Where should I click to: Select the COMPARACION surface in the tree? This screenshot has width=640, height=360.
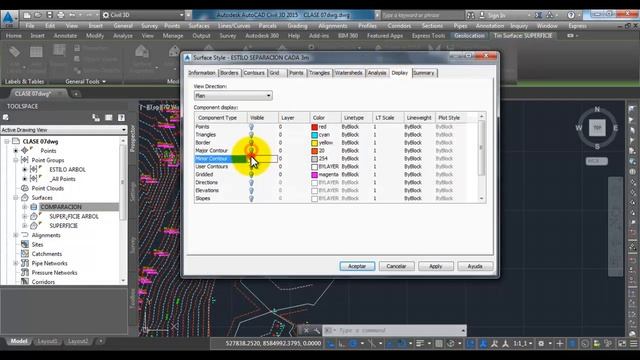pos(61,207)
